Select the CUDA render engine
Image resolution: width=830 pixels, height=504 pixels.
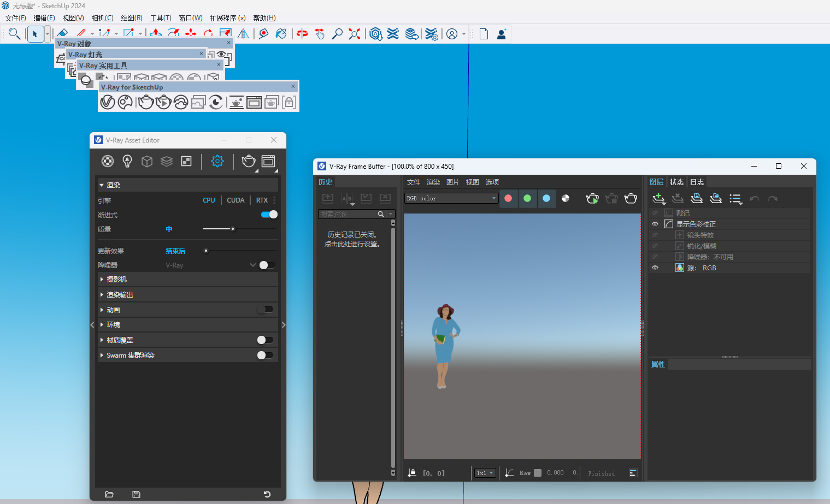tap(236, 200)
